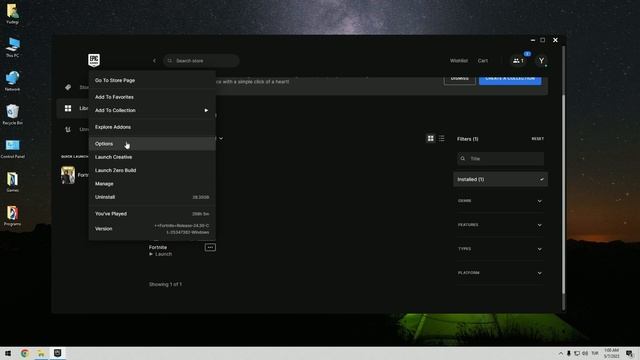640x360 pixels.
Task: Open This PC desktop icon
Action: tap(13, 47)
